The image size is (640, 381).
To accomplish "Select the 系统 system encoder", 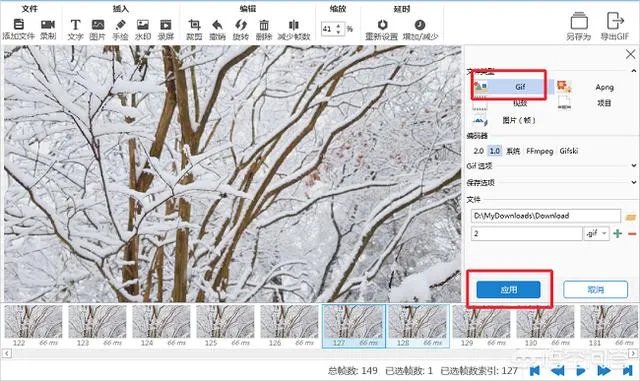I will 513,151.
